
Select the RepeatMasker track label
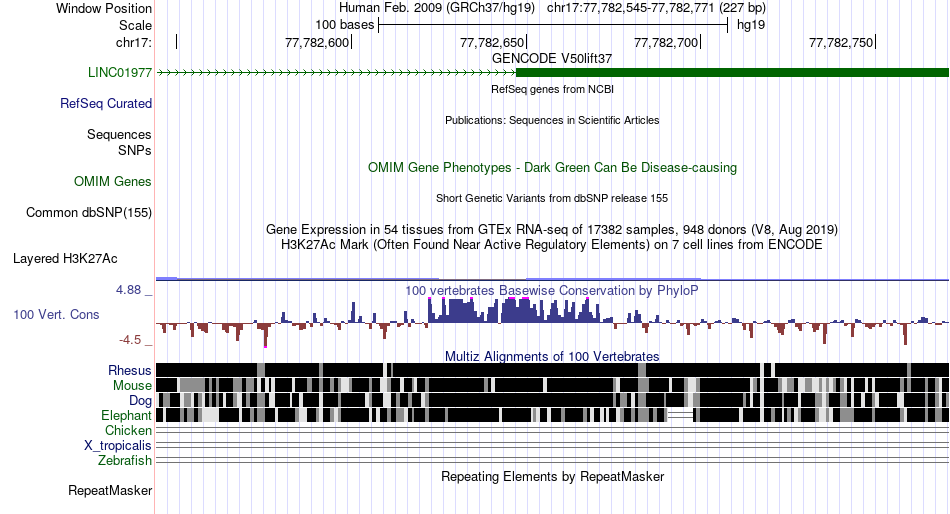click(110, 490)
